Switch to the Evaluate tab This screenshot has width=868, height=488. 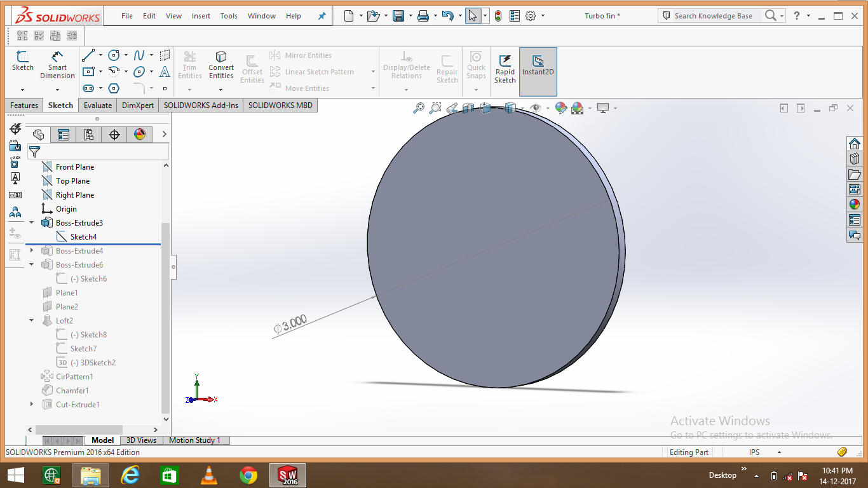[98, 105]
